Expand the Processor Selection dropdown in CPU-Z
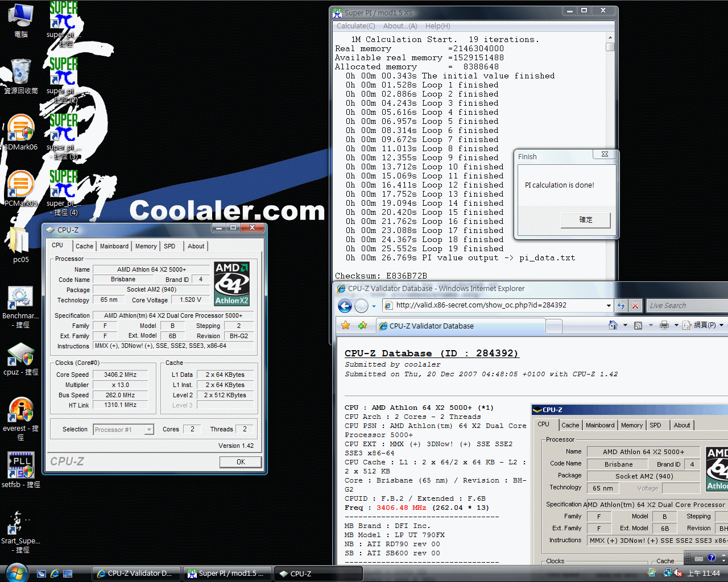728x582 pixels. (x=149, y=430)
